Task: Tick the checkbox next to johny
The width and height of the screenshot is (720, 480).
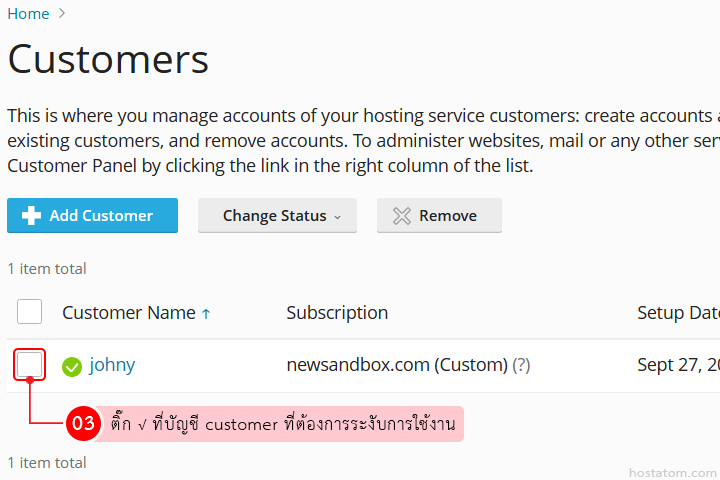Action: coord(29,365)
